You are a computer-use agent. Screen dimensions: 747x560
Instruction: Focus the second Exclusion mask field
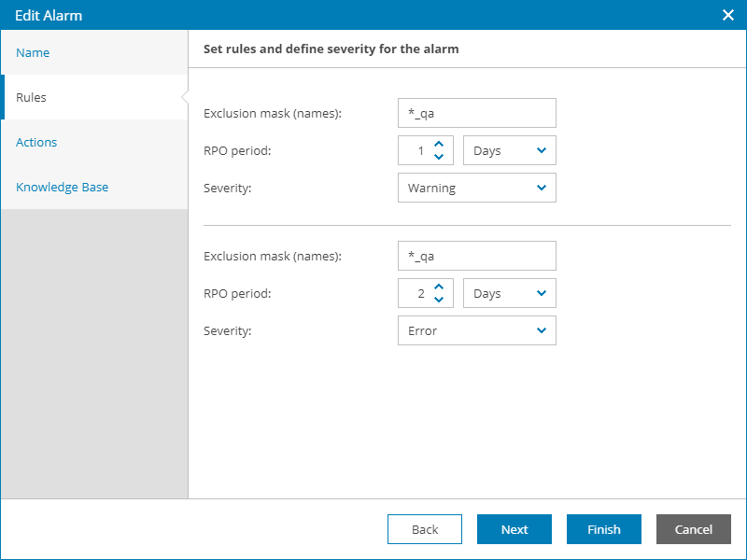[x=476, y=256]
